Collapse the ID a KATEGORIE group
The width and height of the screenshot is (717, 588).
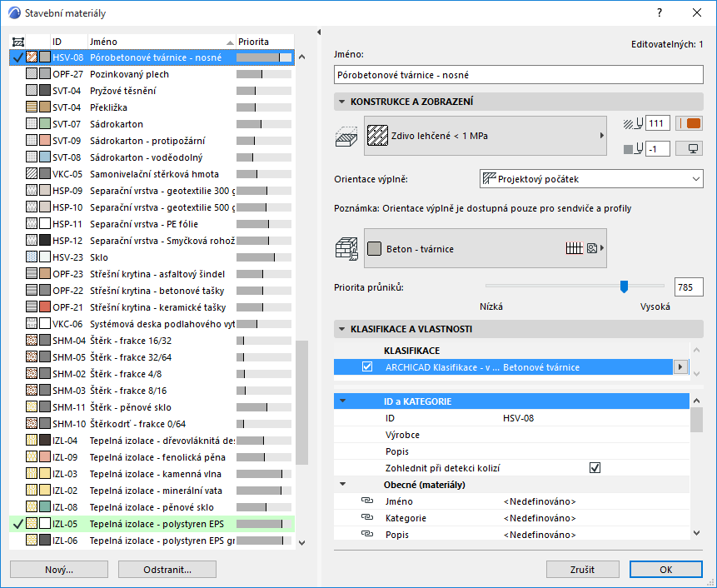point(342,401)
